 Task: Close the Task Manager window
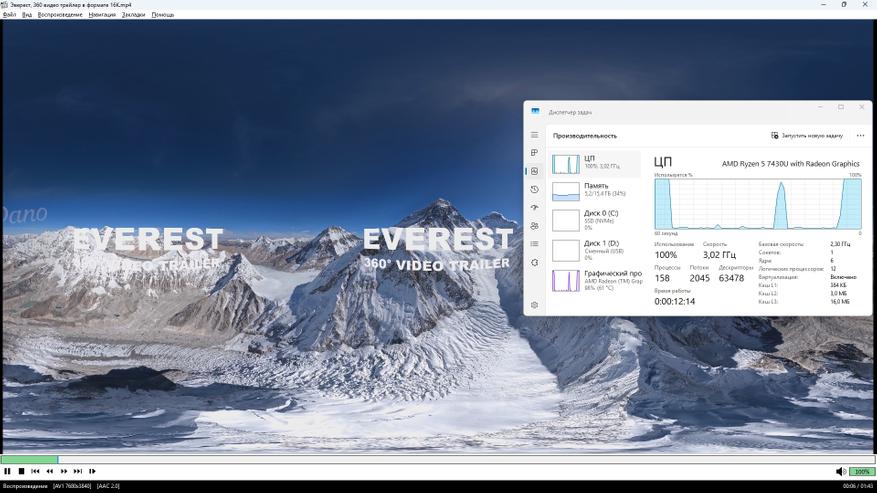click(861, 107)
